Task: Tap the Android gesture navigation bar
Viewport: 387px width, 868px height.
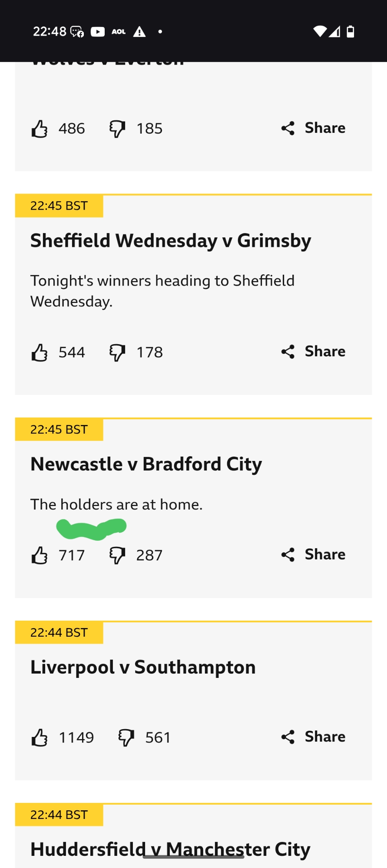Action: [193, 857]
